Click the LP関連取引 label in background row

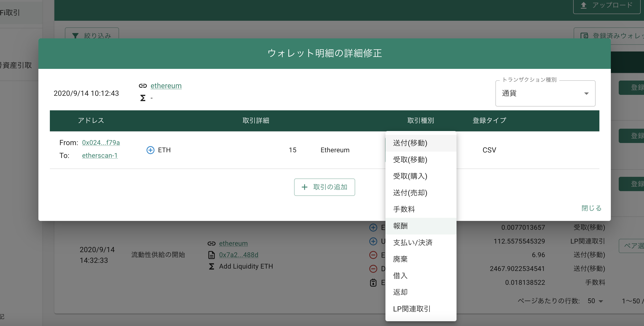[587, 241]
